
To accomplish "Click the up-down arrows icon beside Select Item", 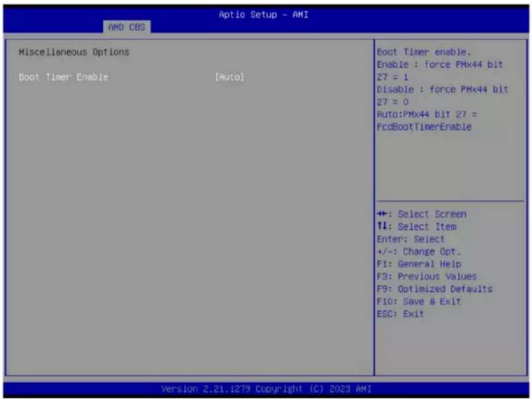I will click(x=382, y=226).
